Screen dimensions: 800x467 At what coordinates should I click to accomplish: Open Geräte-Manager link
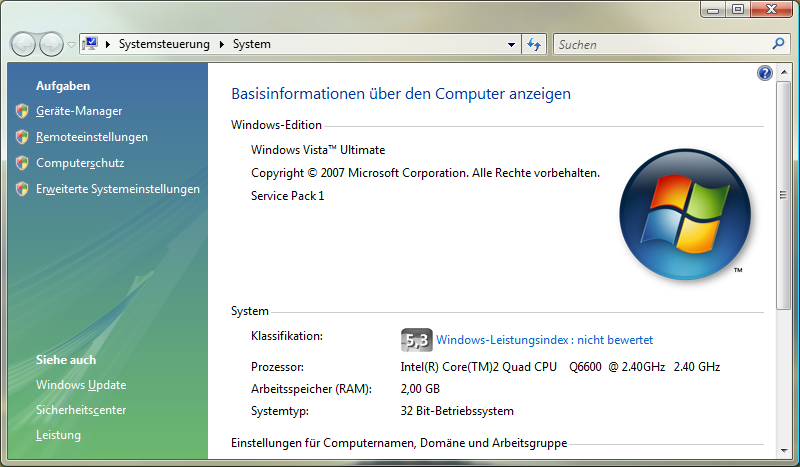click(79, 111)
